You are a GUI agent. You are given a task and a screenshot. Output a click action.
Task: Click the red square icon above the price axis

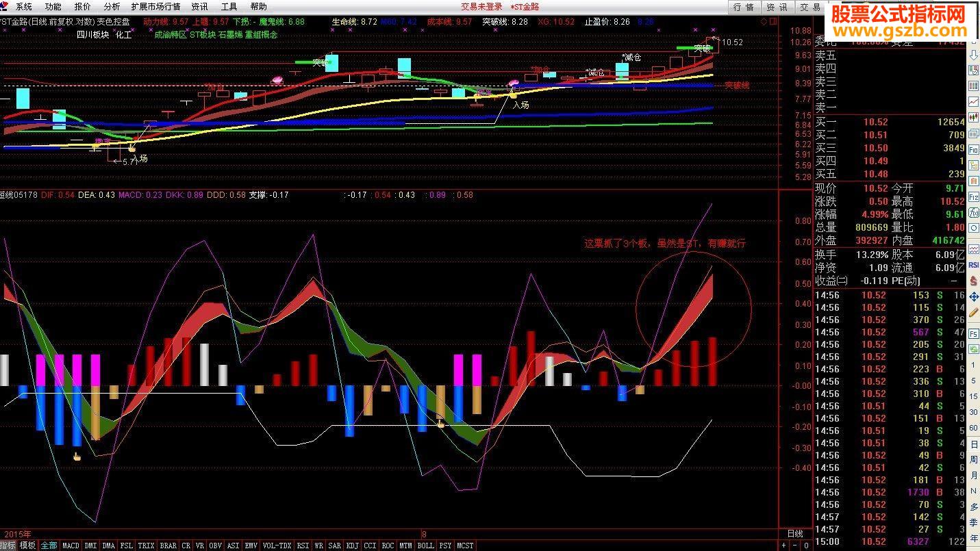pos(773,21)
